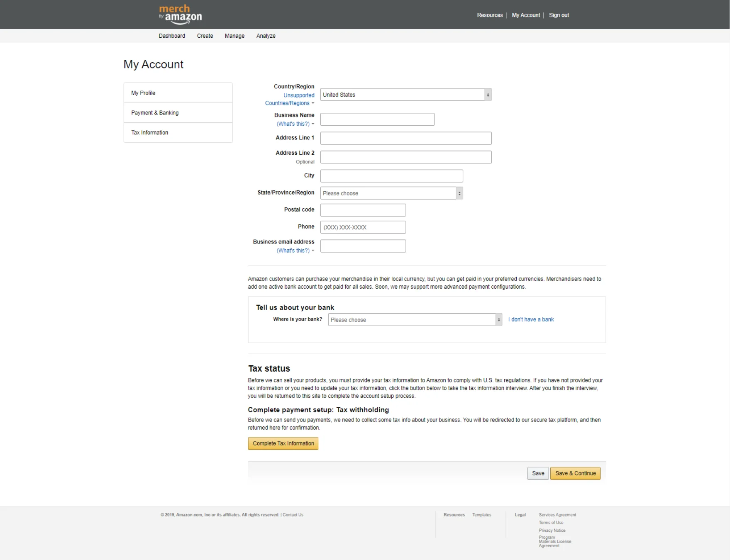730x560 pixels.
Task: Open the Payment & Banking section
Action: (154, 112)
